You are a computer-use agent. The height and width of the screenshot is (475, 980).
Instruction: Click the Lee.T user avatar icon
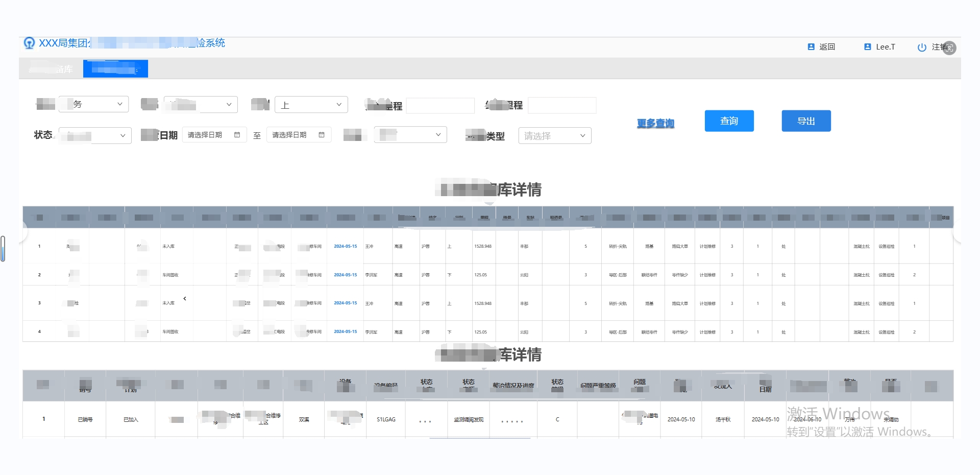pyautogui.click(x=867, y=47)
